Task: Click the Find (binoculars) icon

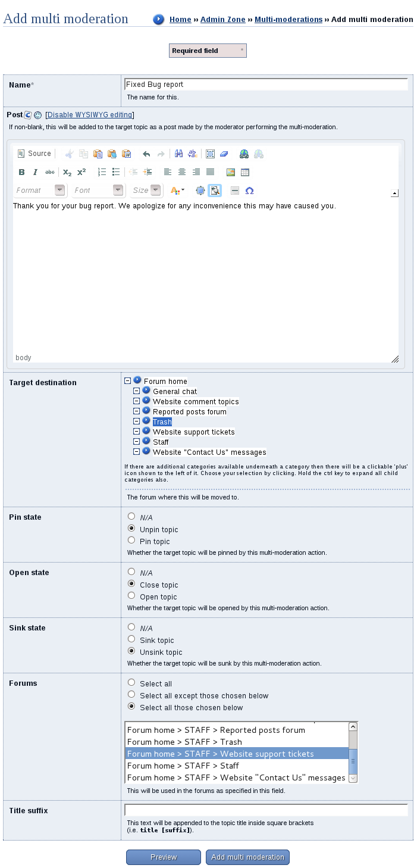Action: click(x=178, y=154)
